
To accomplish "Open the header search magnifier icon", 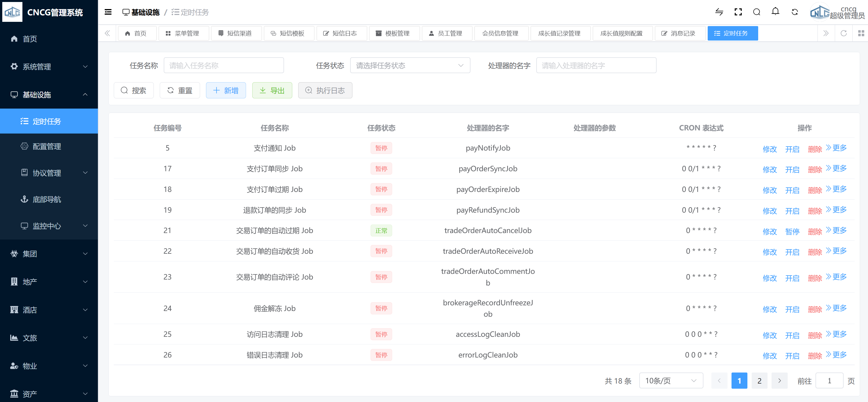I will [756, 12].
